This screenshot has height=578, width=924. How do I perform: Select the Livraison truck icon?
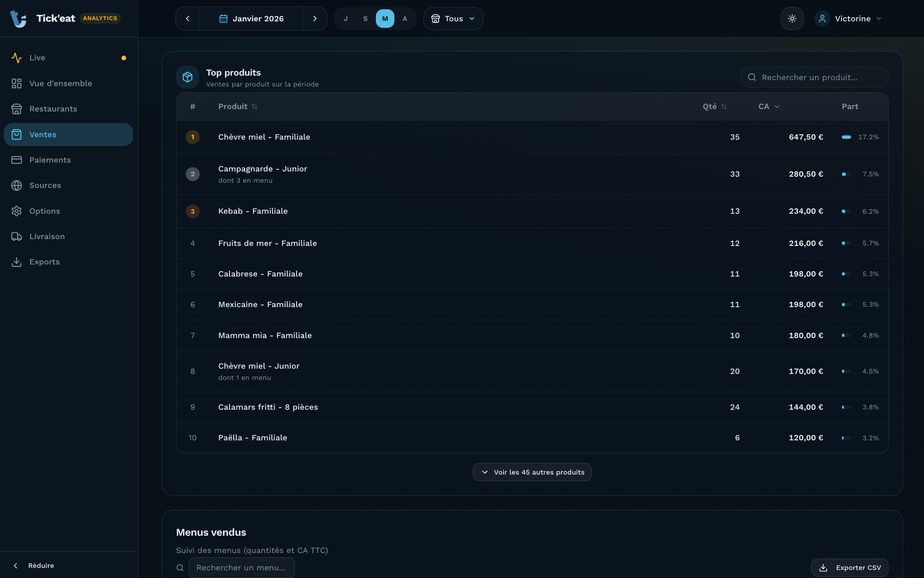pos(16,236)
